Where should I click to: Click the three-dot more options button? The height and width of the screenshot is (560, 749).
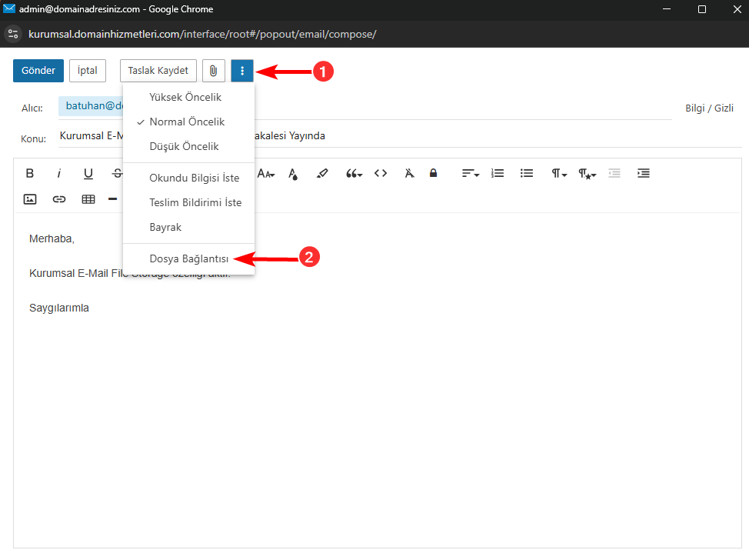[x=242, y=71]
